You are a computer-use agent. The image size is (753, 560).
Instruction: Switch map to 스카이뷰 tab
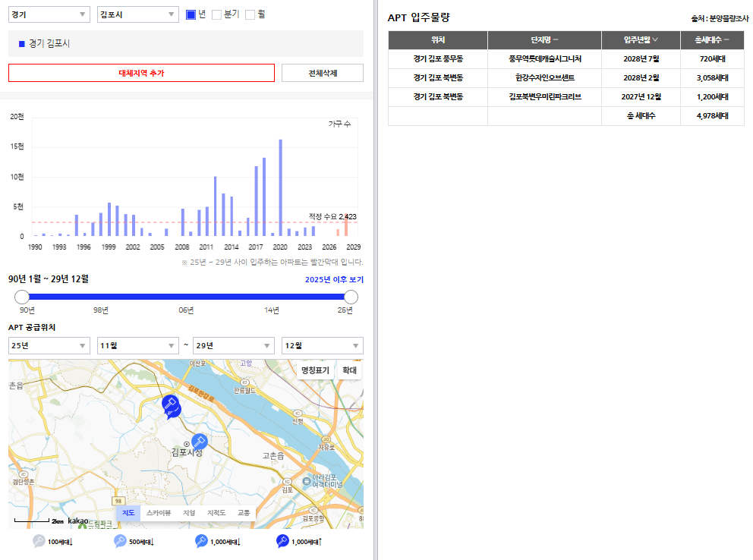coord(159,513)
